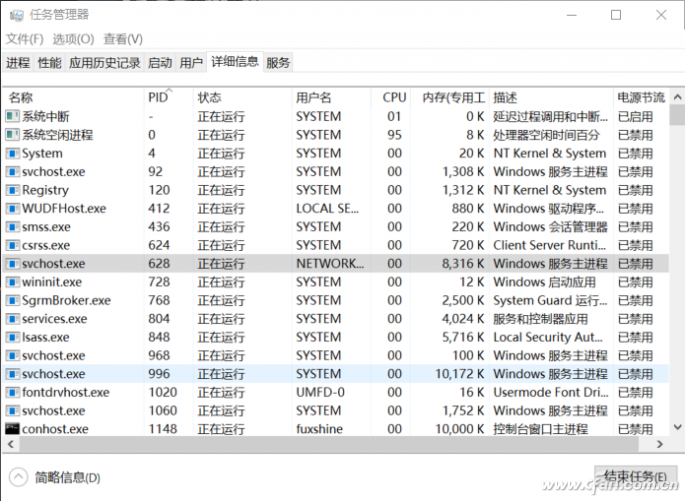Select the SgrmBroker.exe process name
The height and width of the screenshot is (501, 685).
coord(66,301)
